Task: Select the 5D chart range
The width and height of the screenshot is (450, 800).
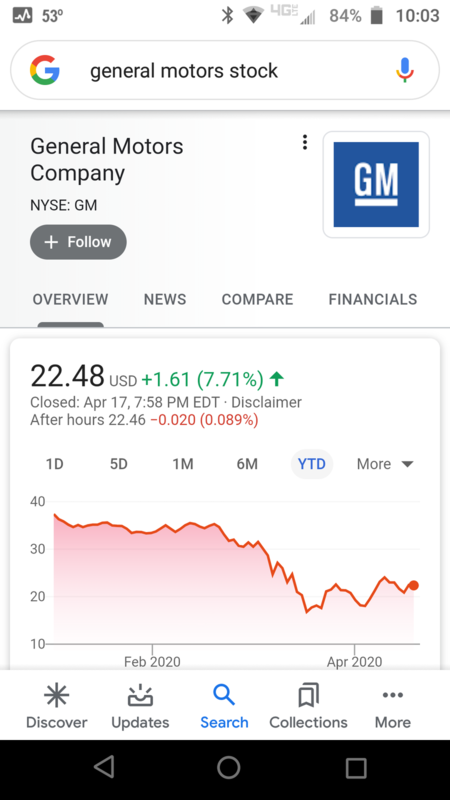Action: (119, 464)
